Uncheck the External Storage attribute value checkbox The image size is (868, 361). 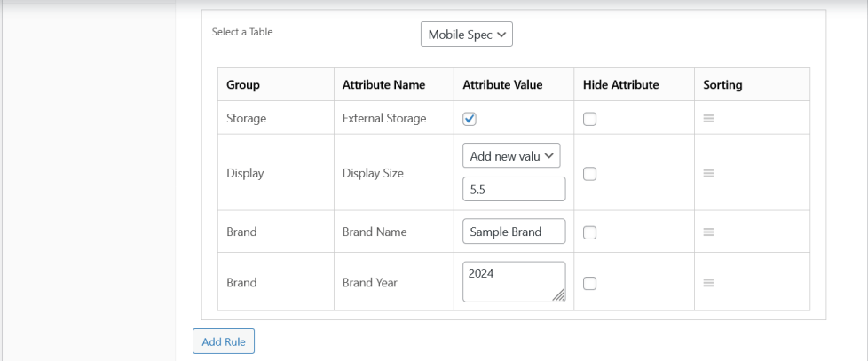pos(470,119)
